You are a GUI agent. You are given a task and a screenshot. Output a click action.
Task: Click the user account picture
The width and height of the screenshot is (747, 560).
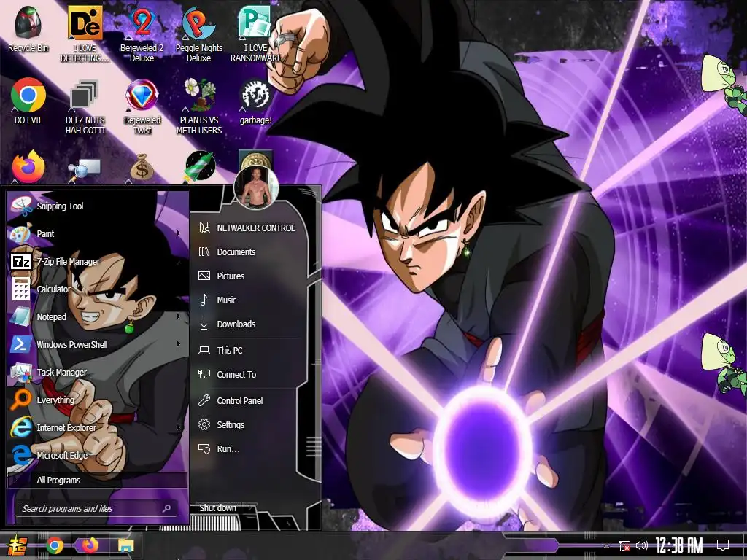tap(256, 188)
